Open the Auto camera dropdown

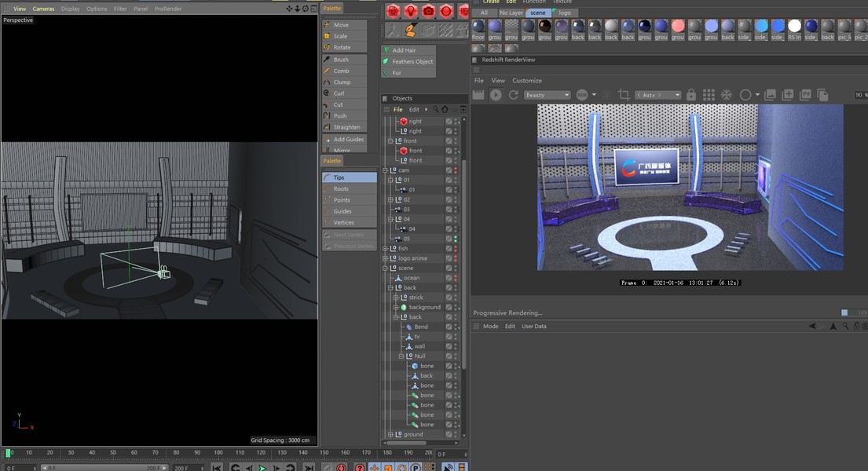[x=657, y=95]
